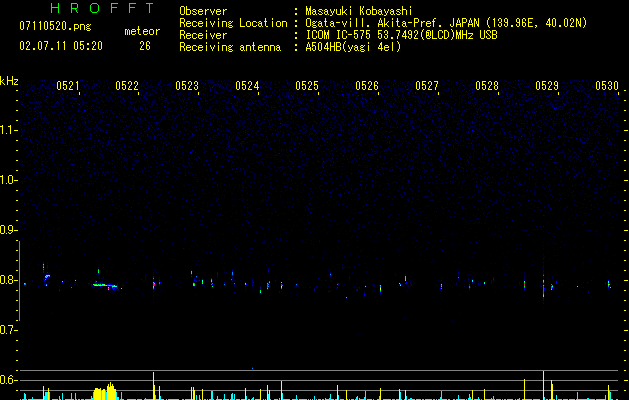Click time marker 0524

click(247, 85)
